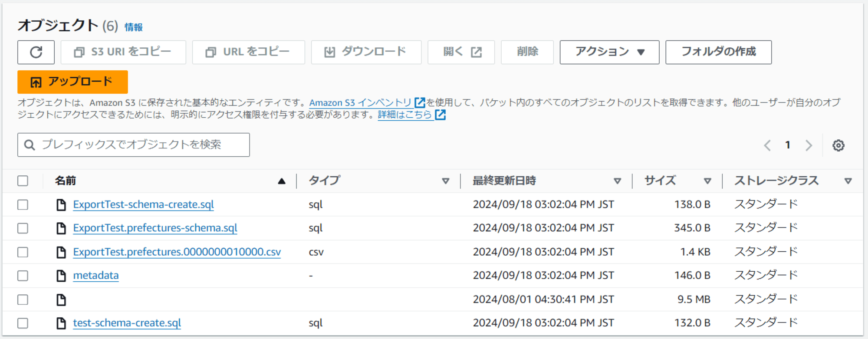Check the 9.5 MB row checkbox
Viewport: 868px width, 339px height.
point(23,300)
